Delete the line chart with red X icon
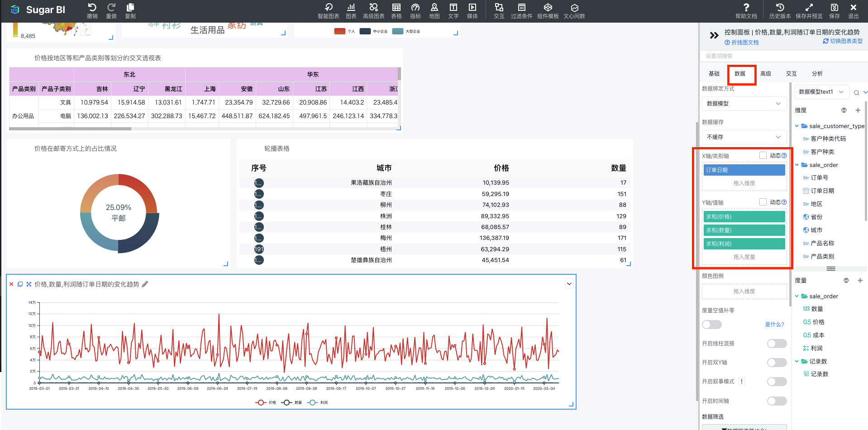 click(11, 284)
